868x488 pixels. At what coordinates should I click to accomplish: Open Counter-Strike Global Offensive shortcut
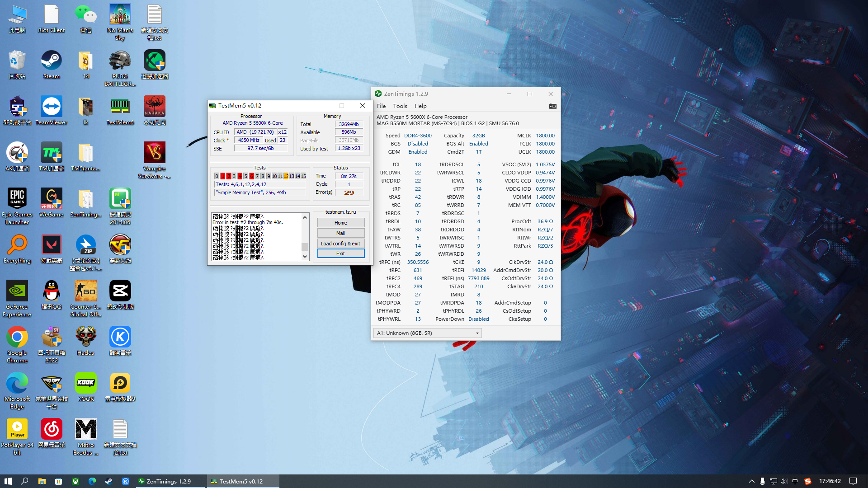click(86, 299)
